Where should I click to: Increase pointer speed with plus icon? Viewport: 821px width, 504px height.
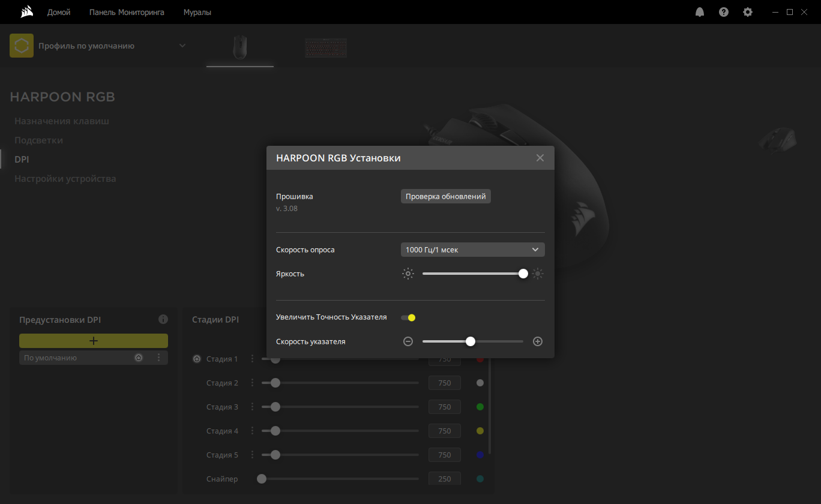[538, 341]
